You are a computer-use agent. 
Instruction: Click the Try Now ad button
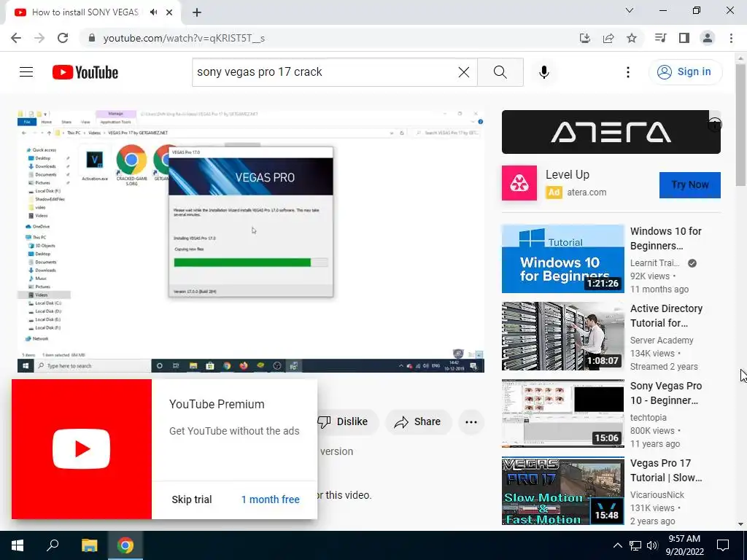click(690, 184)
